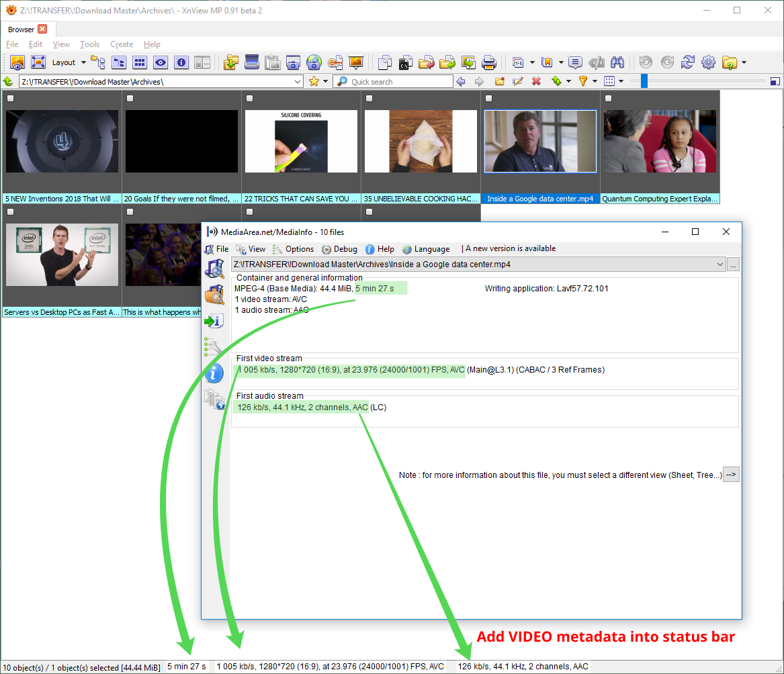Check the box for Quantum Computing Expert thumbnail

tap(609, 99)
